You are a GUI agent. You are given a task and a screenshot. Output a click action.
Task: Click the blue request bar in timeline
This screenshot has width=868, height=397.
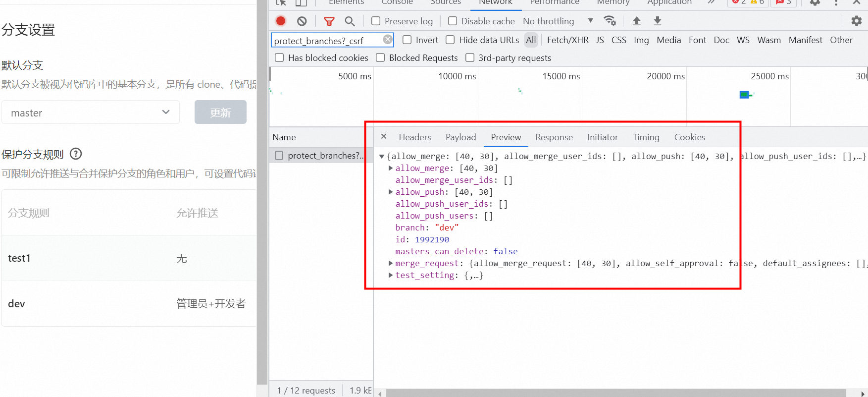744,95
